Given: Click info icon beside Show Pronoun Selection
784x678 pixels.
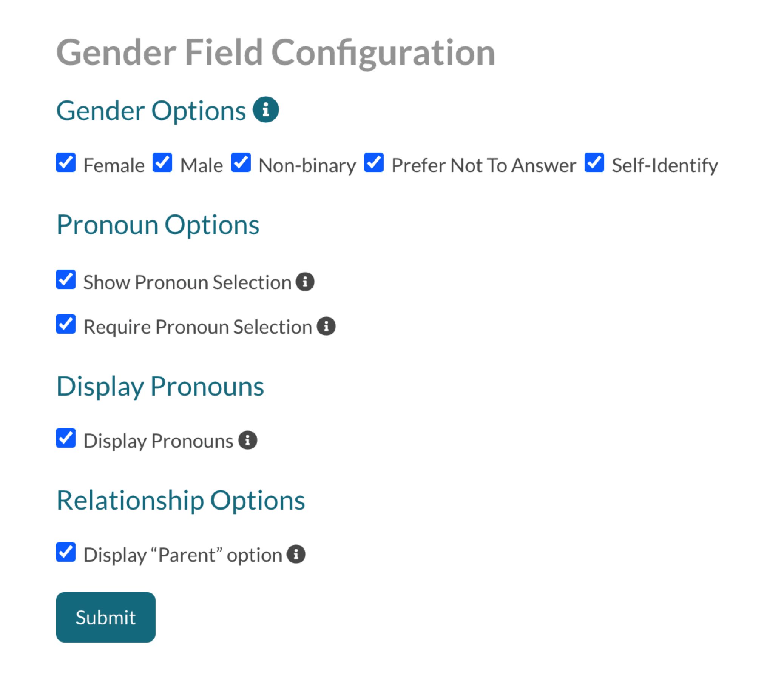Looking at the screenshot, I should pyautogui.click(x=305, y=282).
